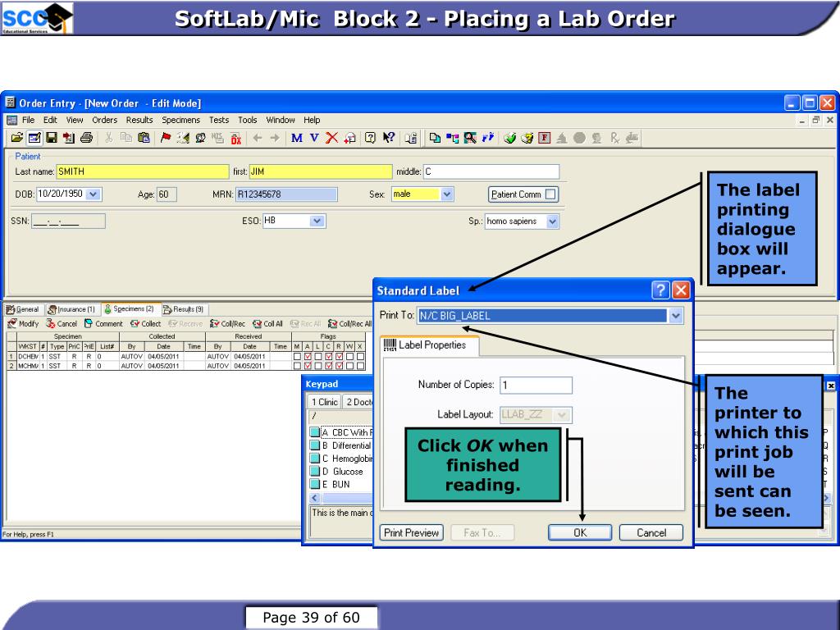Click the save floppy disk icon
840x630 pixels.
click(x=52, y=138)
